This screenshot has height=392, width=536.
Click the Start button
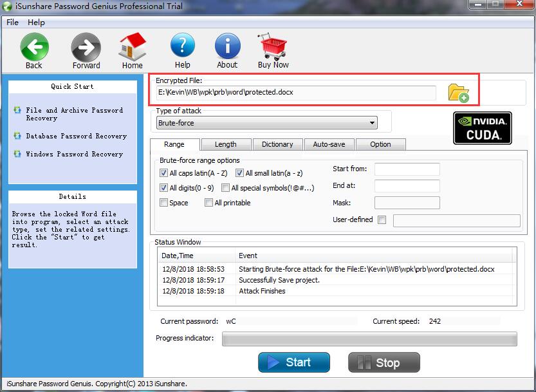[294, 362]
